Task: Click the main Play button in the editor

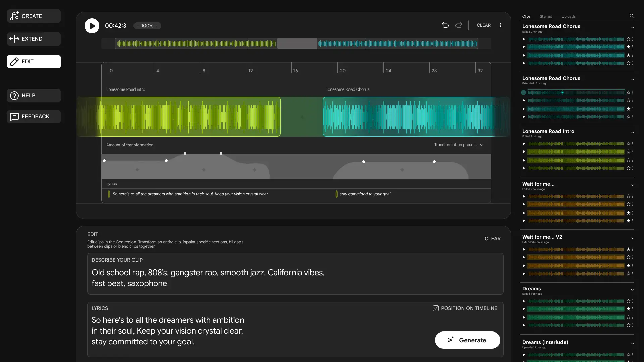Action: (x=92, y=26)
